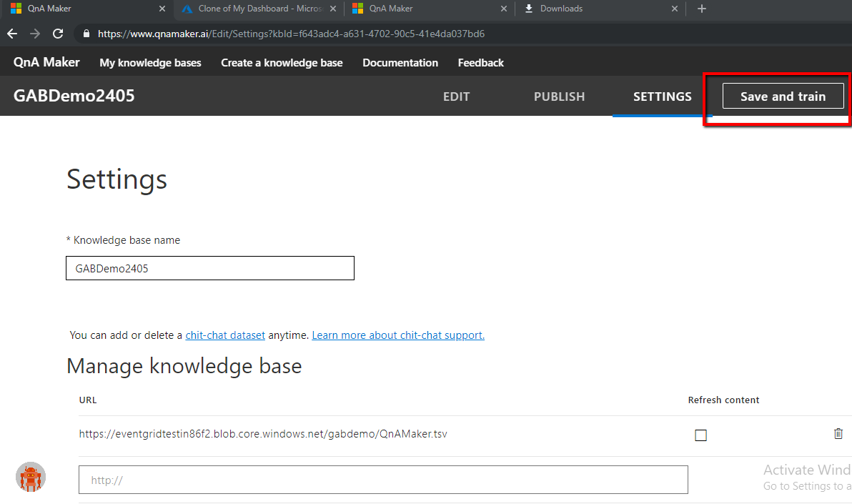This screenshot has width=852, height=504.
Task: Open the PUBLISH tab
Action: click(559, 97)
